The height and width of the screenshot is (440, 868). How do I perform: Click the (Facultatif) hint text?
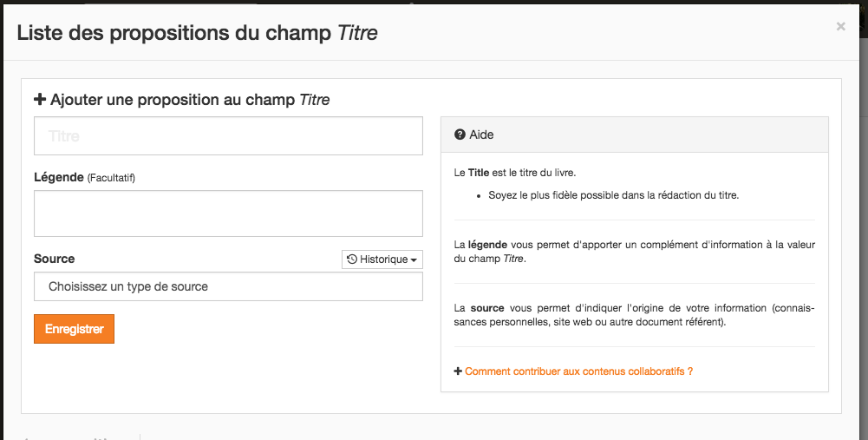tap(111, 178)
